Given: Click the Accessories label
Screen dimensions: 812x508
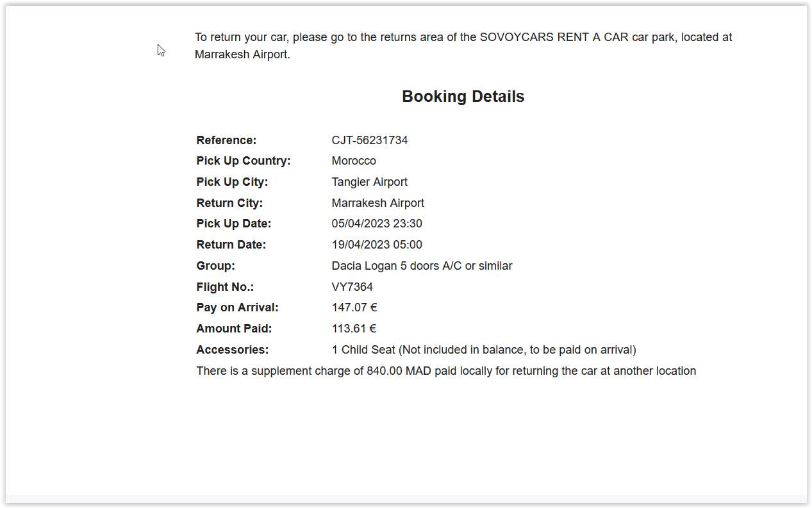Looking at the screenshot, I should (232, 350).
